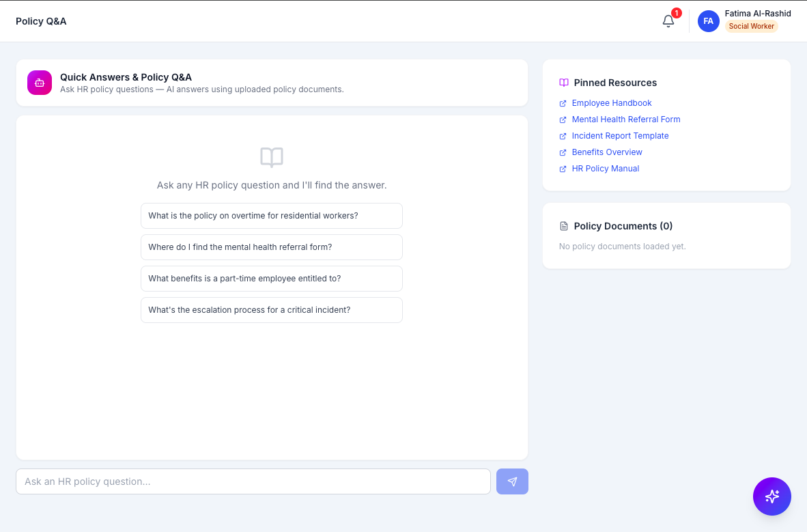
Task: Open the Benefits Overview link
Action: pyautogui.click(x=607, y=152)
